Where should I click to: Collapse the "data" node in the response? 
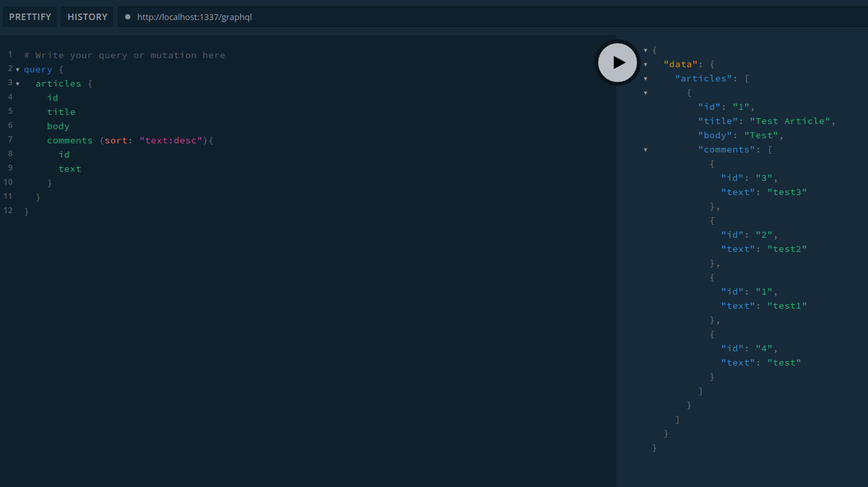pos(645,65)
